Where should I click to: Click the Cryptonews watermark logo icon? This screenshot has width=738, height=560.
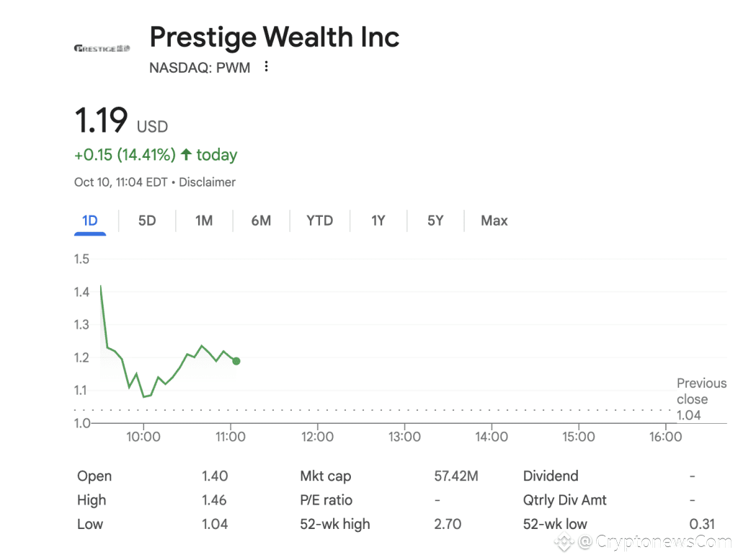click(564, 541)
